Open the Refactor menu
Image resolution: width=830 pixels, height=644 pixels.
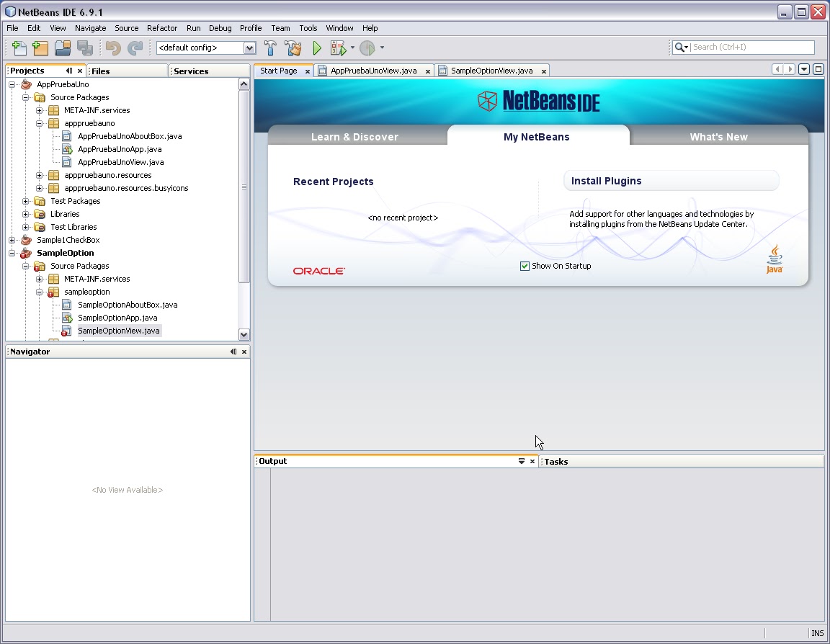[162, 28]
